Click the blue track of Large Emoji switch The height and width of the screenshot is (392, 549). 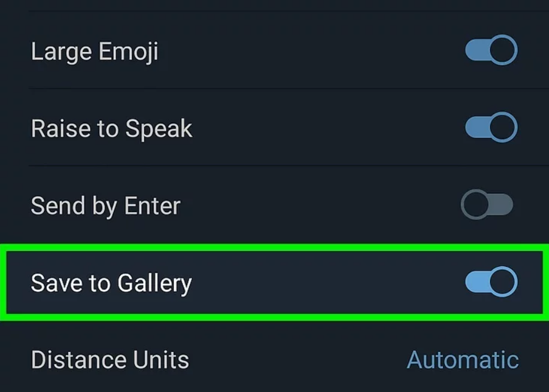point(477,50)
